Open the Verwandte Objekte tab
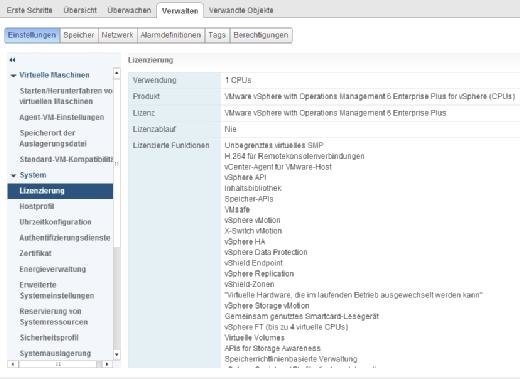 pyautogui.click(x=241, y=10)
